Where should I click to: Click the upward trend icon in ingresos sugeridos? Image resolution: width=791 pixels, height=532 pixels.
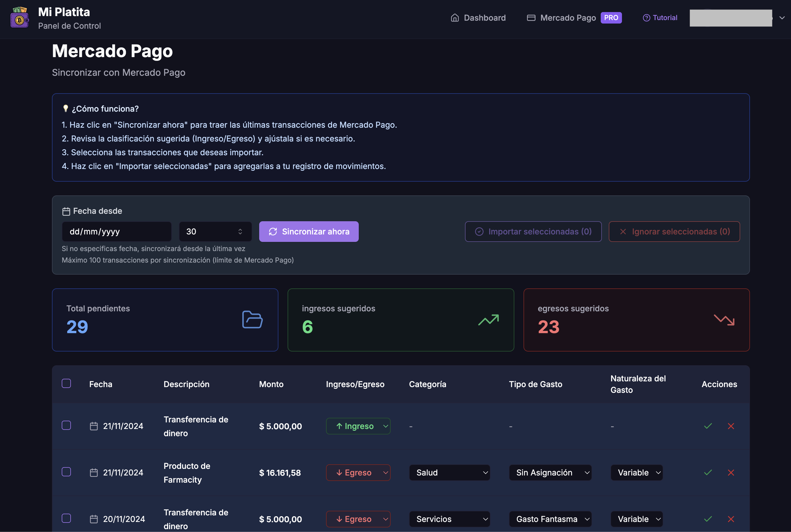(488, 320)
